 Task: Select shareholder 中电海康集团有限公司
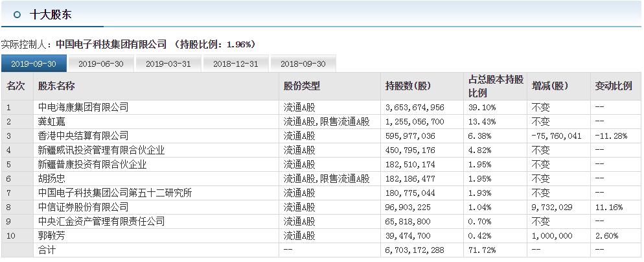83,108
